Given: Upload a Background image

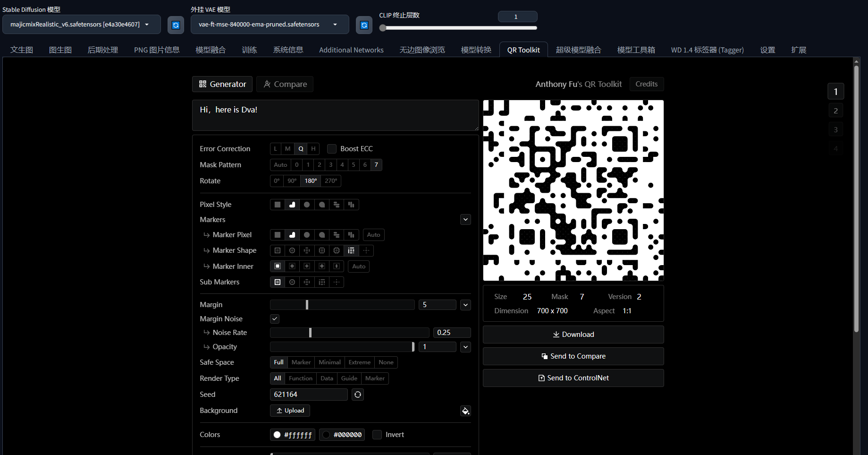Looking at the screenshot, I should (290, 411).
